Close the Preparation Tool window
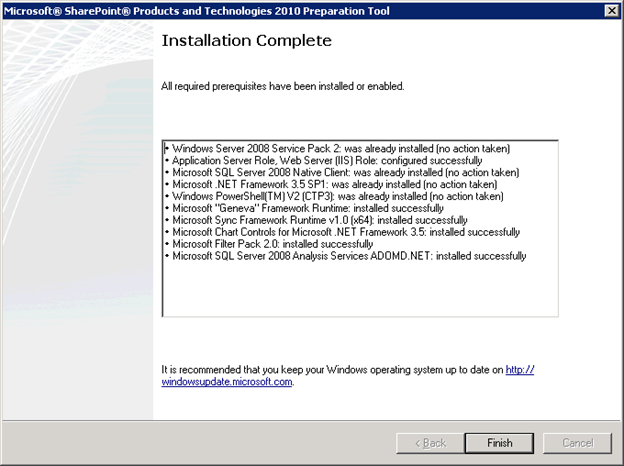624x466 pixels. (x=611, y=10)
